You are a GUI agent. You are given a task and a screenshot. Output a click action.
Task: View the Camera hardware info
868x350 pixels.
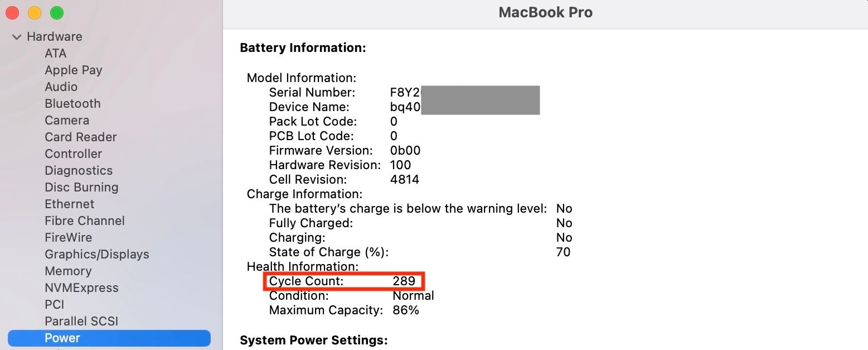click(x=66, y=120)
